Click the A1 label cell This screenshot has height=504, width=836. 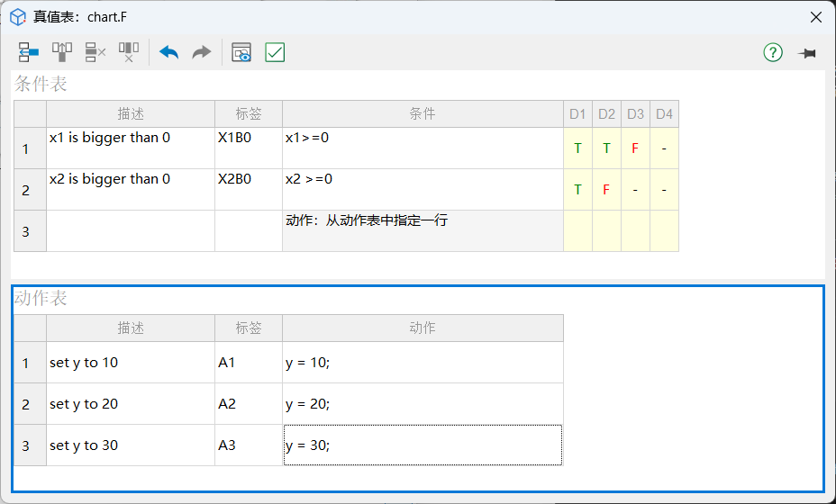point(248,363)
